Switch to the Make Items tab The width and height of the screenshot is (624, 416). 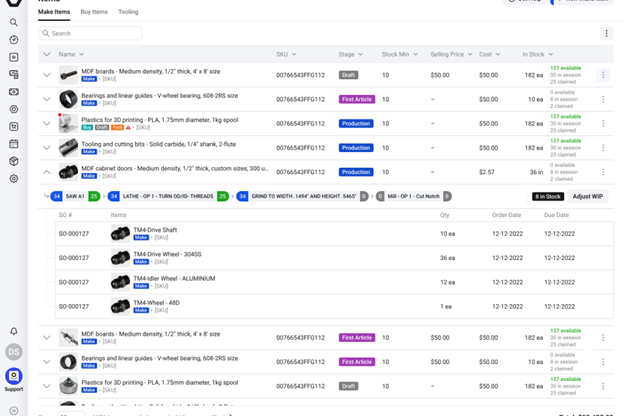(54, 12)
